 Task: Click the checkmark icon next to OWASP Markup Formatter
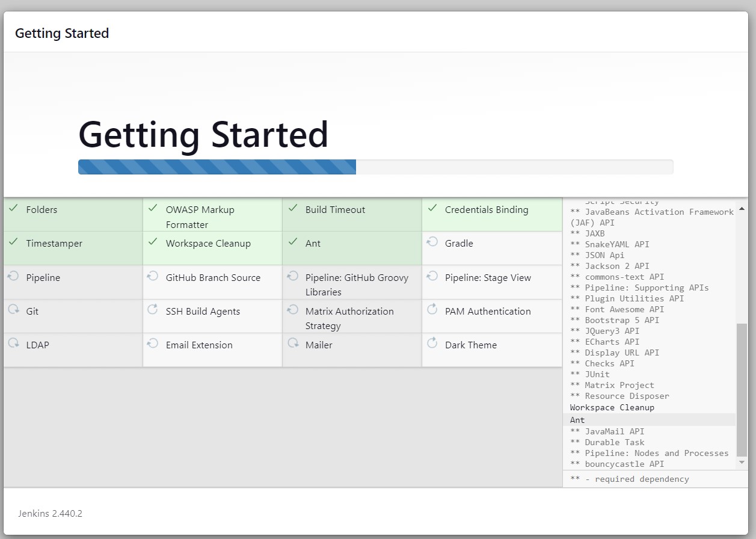click(153, 208)
